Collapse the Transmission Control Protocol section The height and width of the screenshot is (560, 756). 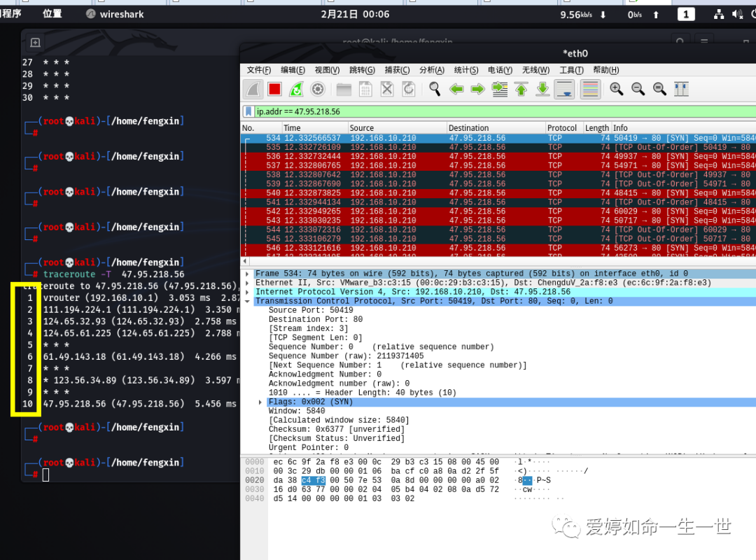pos(247,301)
